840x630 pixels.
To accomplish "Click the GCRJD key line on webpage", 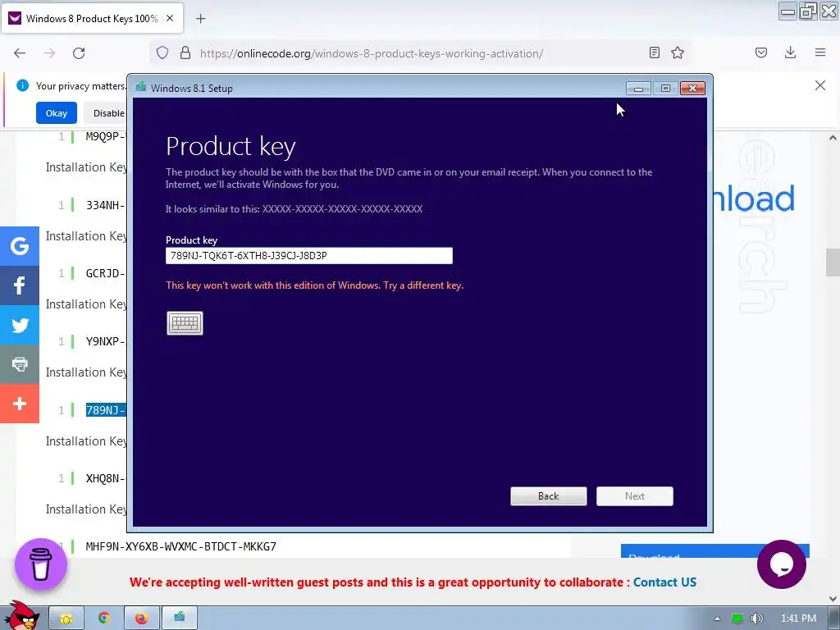I will (x=106, y=273).
